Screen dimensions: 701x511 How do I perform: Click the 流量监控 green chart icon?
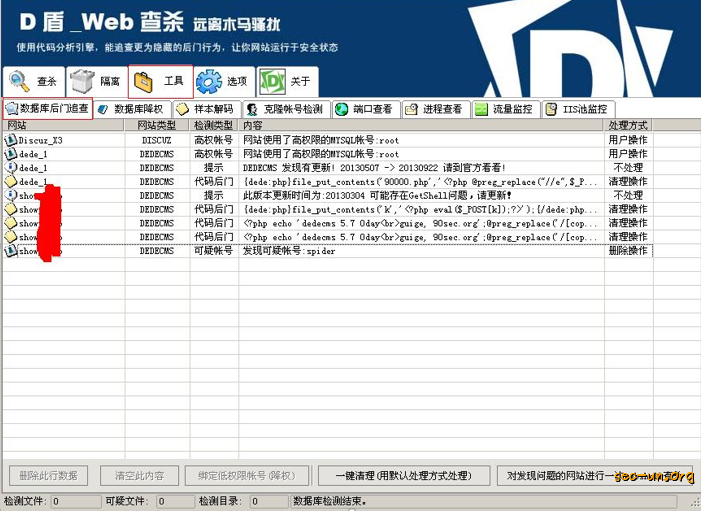point(481,109)
